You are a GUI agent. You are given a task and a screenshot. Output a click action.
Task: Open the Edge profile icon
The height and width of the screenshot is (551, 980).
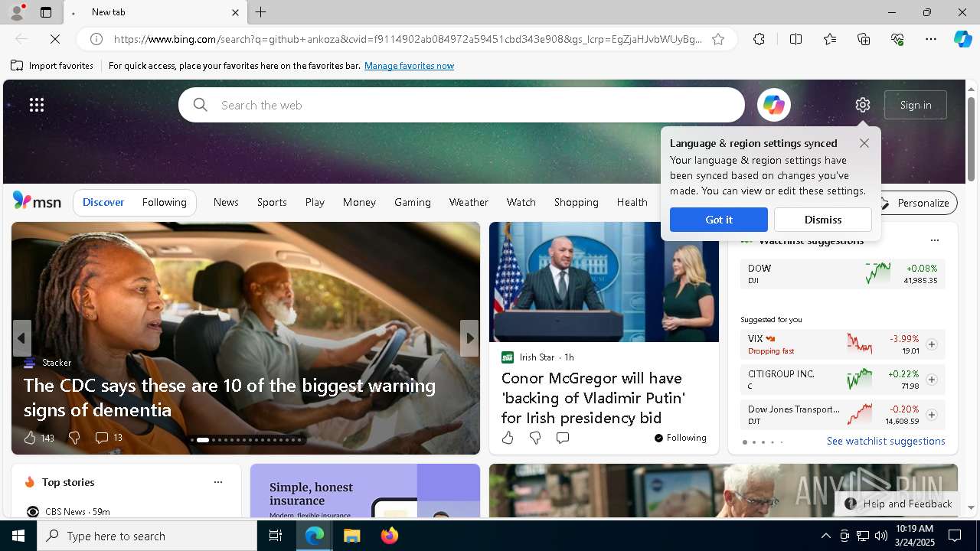click(16, 12)
